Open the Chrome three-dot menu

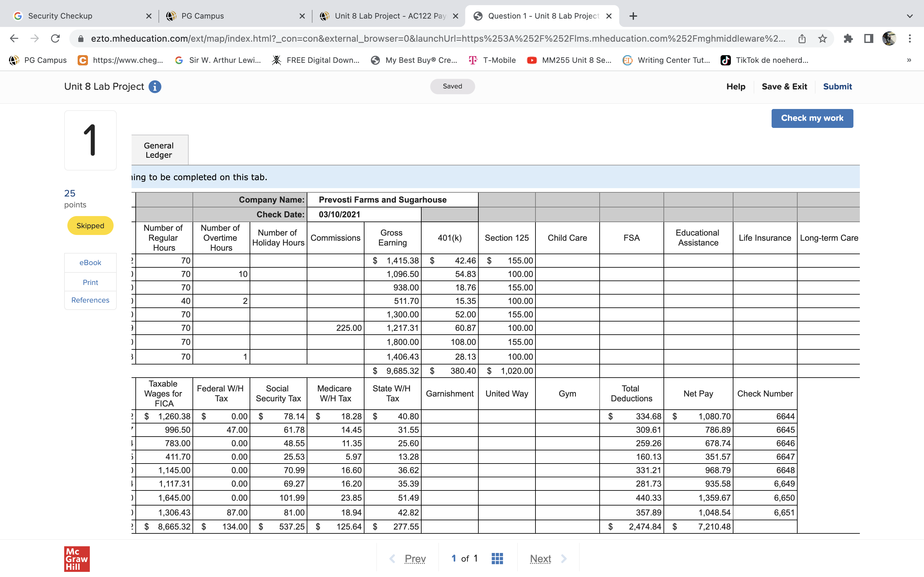910,38
